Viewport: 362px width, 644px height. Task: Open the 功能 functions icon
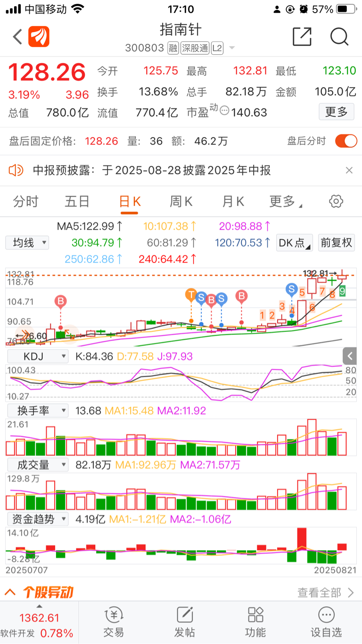pyautogui.click(x=255, y=623)
